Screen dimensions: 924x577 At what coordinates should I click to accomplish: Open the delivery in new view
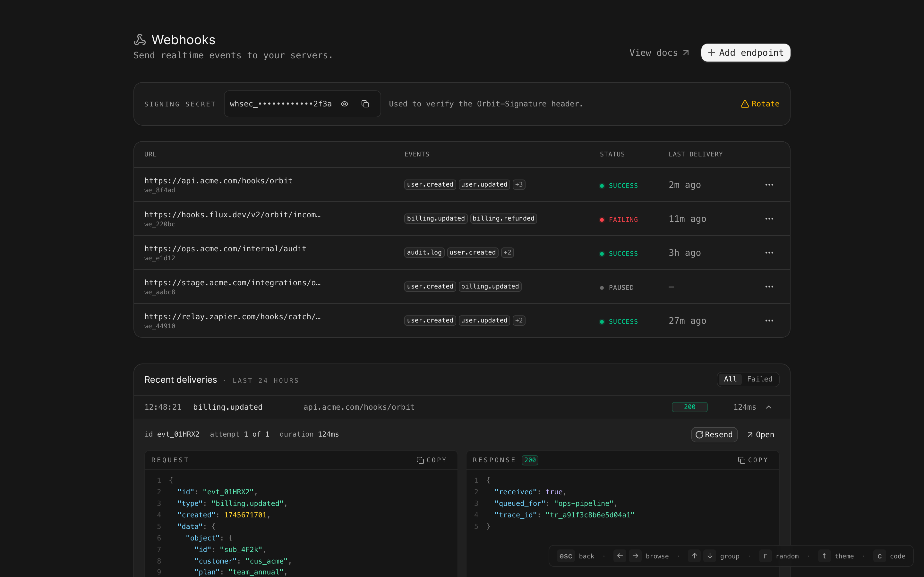[761, 435]
